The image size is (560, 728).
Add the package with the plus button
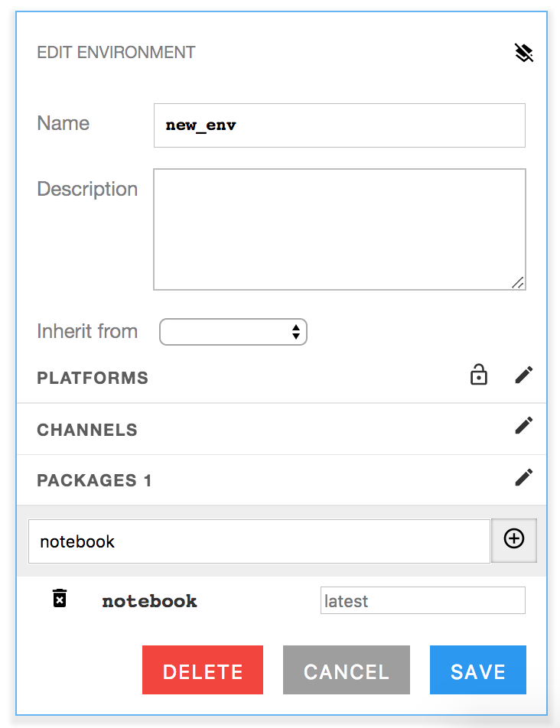coord(514,540)
